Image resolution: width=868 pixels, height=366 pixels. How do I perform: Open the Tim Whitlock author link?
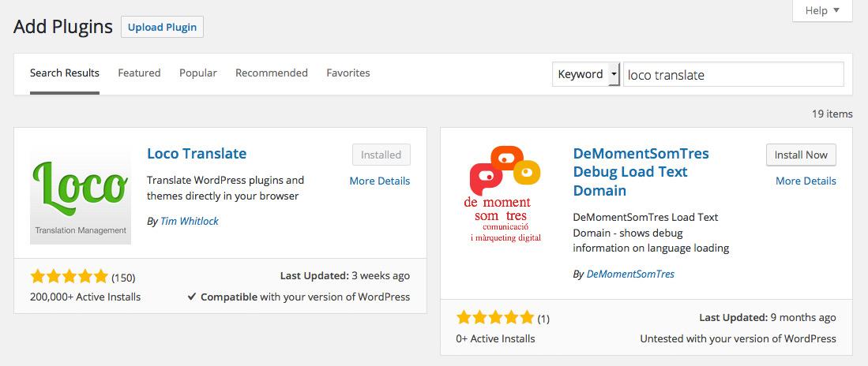pyautogui.click(x=190, y=221)
